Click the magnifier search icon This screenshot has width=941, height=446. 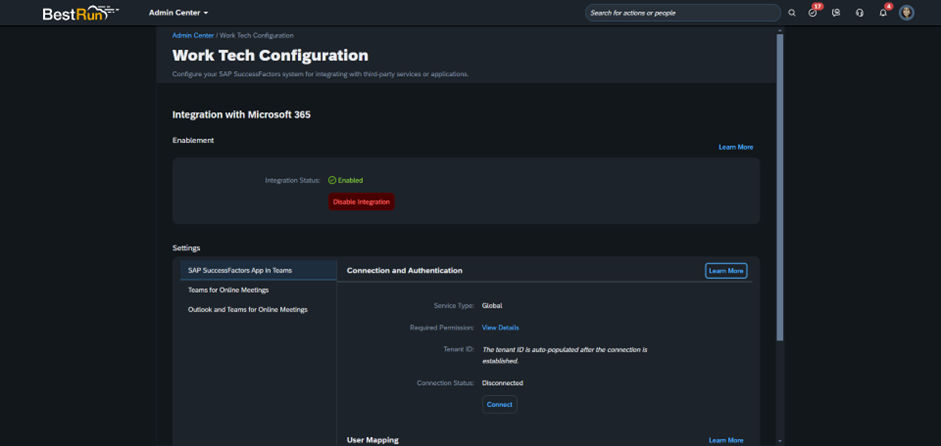[792, 13]
